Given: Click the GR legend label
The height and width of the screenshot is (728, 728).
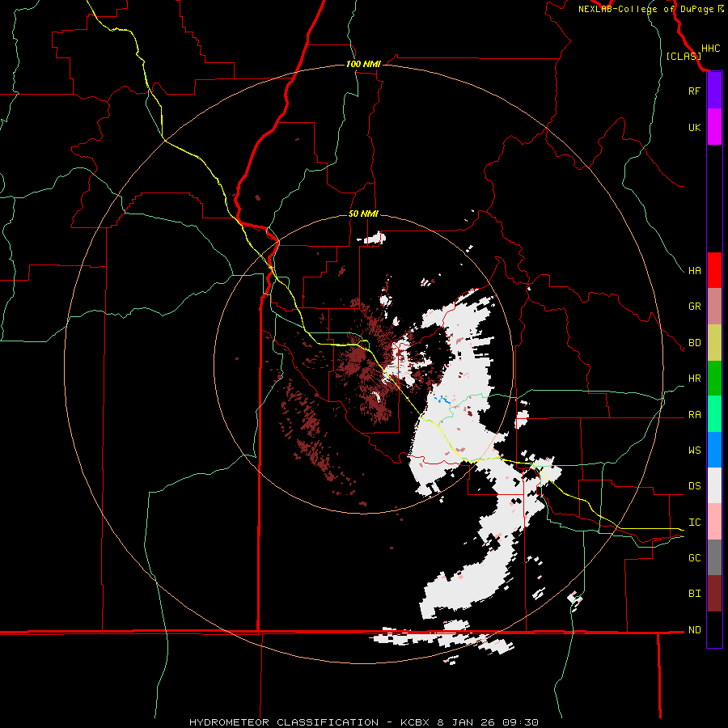Looking at the screenshot, I should [x=694, y=307].
